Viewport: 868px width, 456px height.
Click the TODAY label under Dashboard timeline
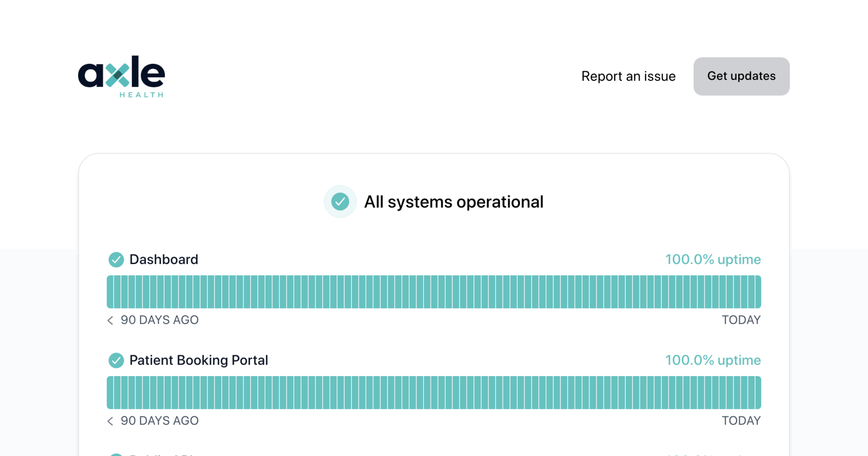741,320
